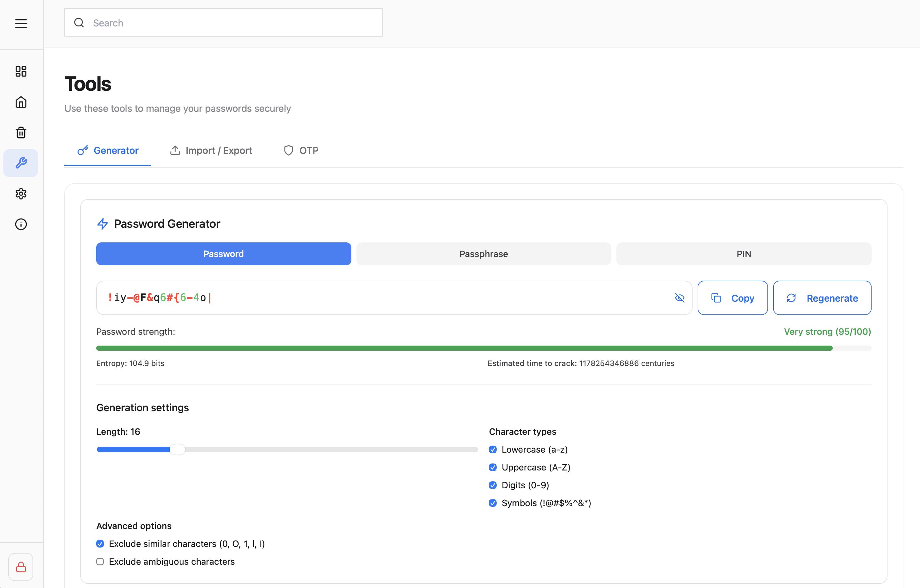
Task: Click the password length slider handle
Action: click(177, 450)
